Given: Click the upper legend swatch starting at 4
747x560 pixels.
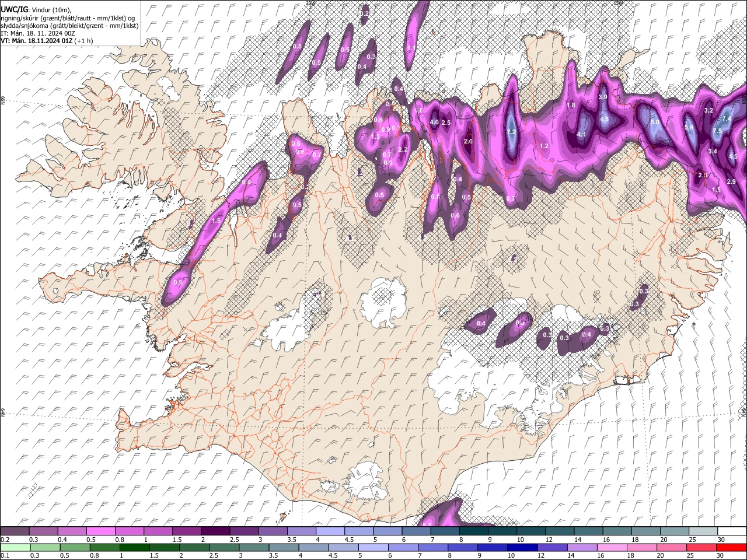Looking at the screenshot, I should pyautogui.click(x=330, y=531).
